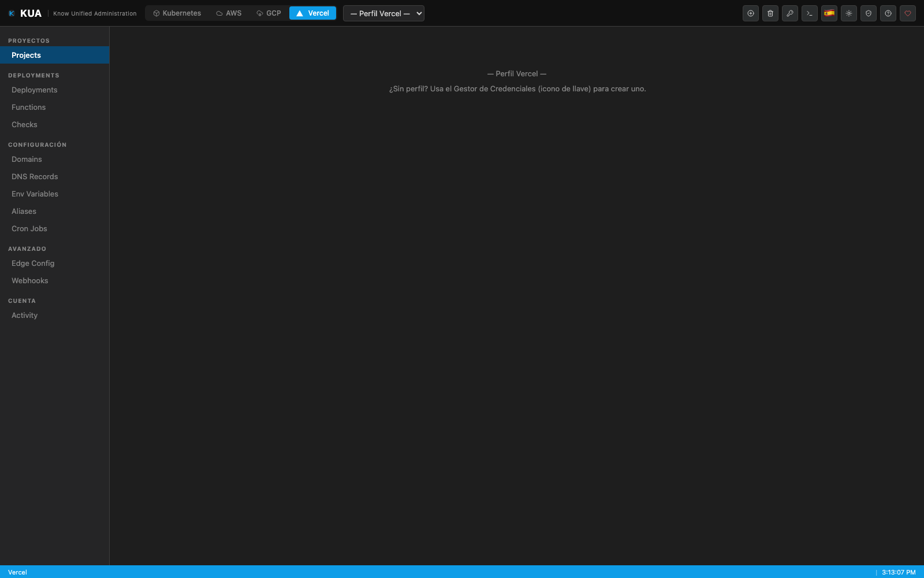Screen dimensions: 924x578
Task: Navigate to Webhooks in the sidebar
Action: click(54, 280)
